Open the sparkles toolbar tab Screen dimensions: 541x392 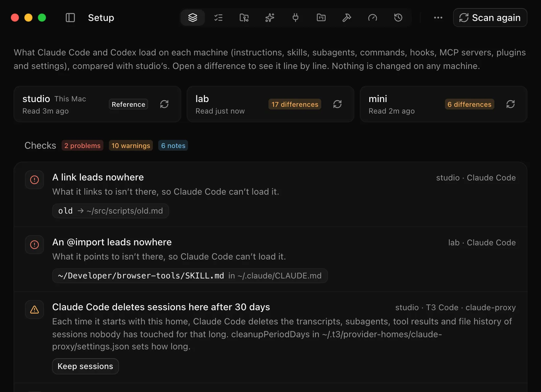pos(270,18)
